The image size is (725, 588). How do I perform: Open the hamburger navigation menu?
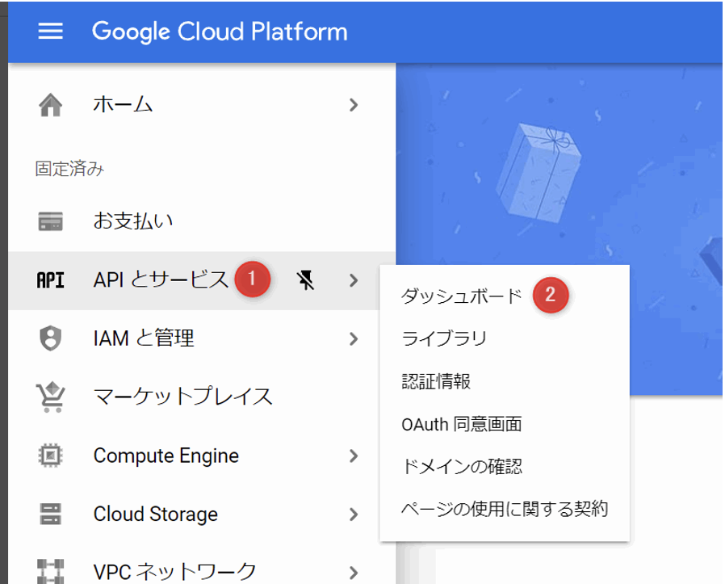pyautogui.click(x=50, y=31)
